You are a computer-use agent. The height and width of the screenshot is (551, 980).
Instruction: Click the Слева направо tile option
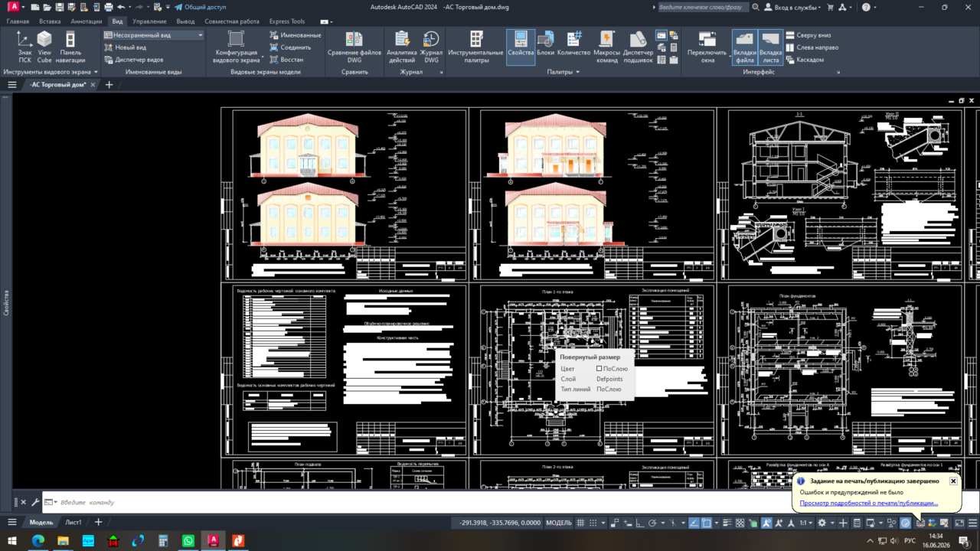[x=812, y=47]
